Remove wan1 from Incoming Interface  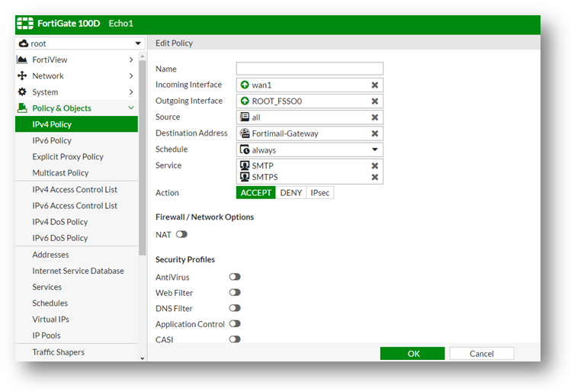pos(374,85)
